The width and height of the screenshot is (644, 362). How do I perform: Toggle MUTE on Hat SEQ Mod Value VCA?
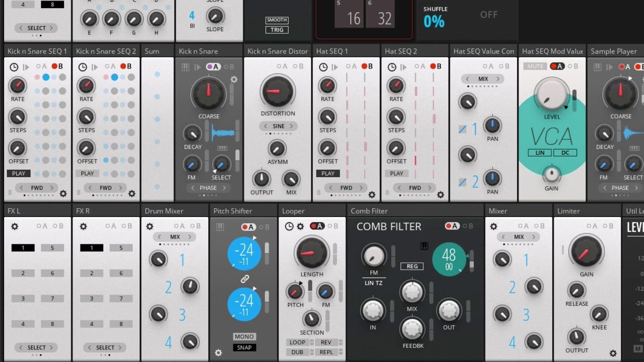click(535, 66)
